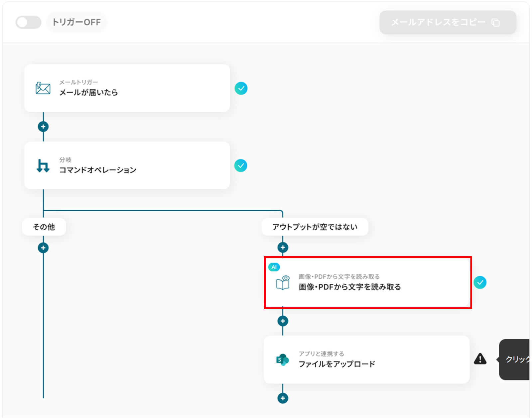The image size is (532, 418).
Task: Add step below メールが届いたら card
Action: pyautogui.click(x=43, y=127)
